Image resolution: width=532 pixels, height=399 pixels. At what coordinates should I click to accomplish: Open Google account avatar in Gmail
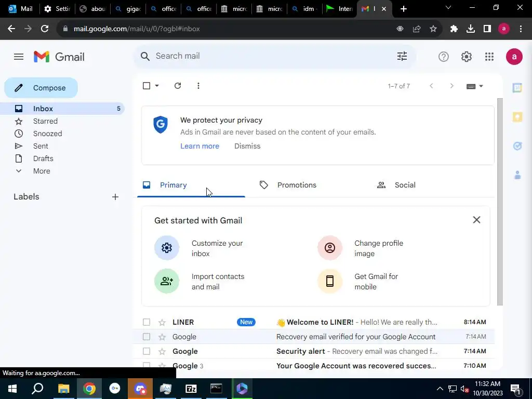tap(514, 57)
